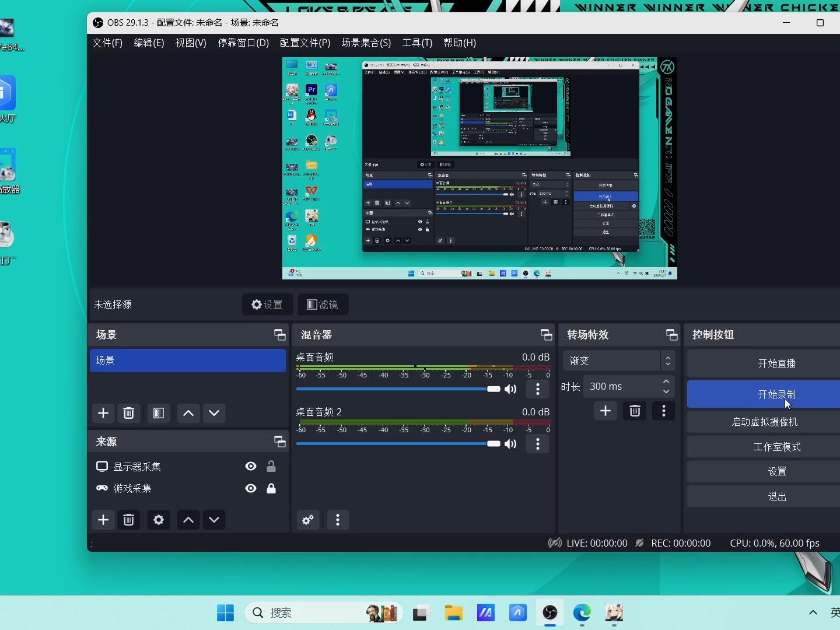
Task: Open the 编辑(E) menu
Action: click(x=149, y=43)
